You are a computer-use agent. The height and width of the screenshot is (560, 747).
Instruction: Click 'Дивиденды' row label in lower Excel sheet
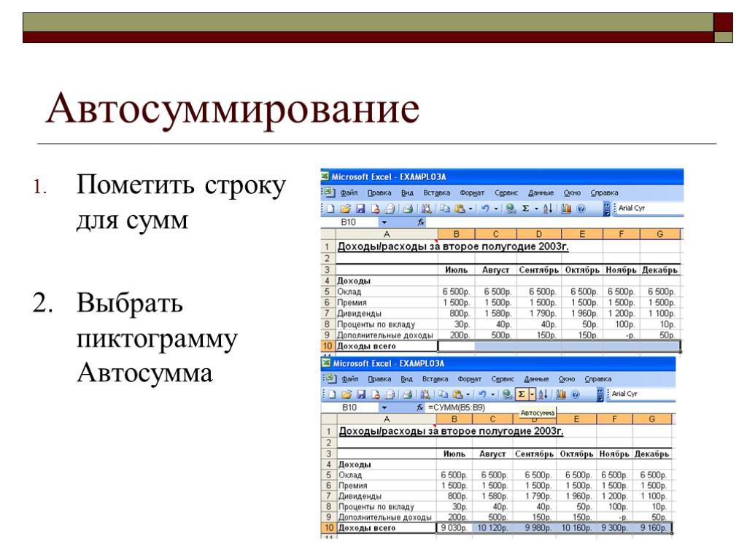click(x=360, y=496)
